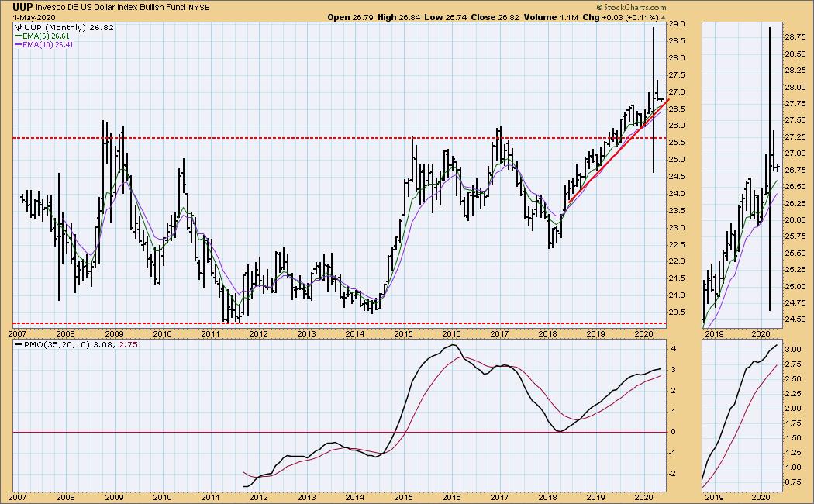
Task: Click the Close 26.82 value
Action: [493, 18]
